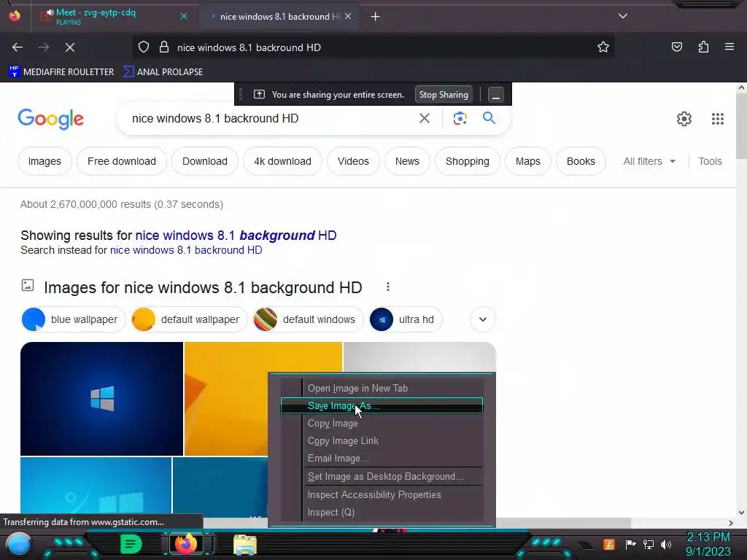
Task: Select the 4k download filter chip
Action: pos(282,161)
